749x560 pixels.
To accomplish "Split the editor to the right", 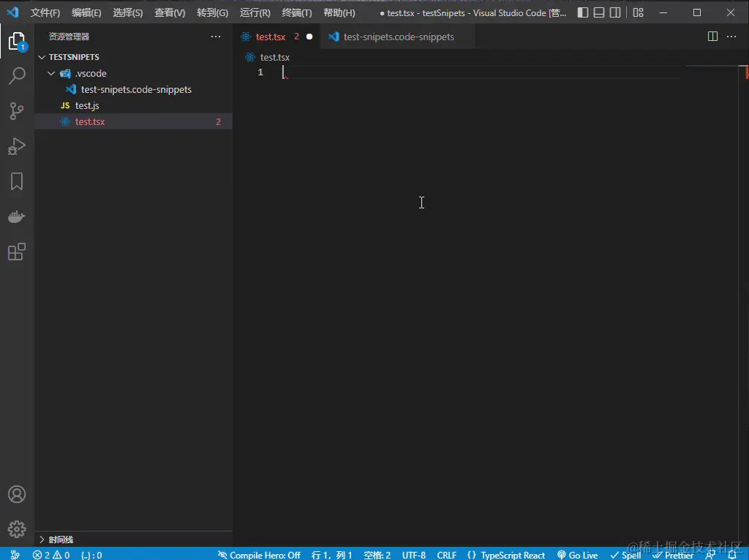I will click(712, 37).
